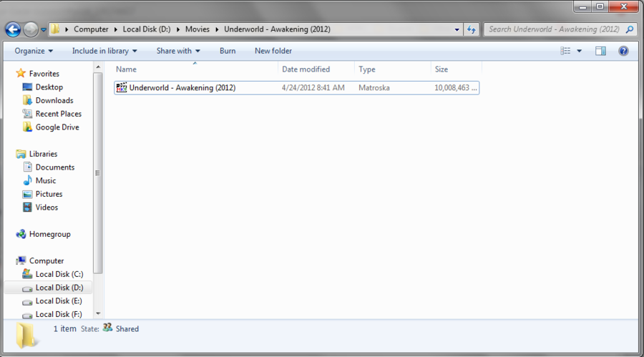The width and height of the screenshot is (644, 357).
Task: Select Favorites in navigation pane
Action: (44, 74)
